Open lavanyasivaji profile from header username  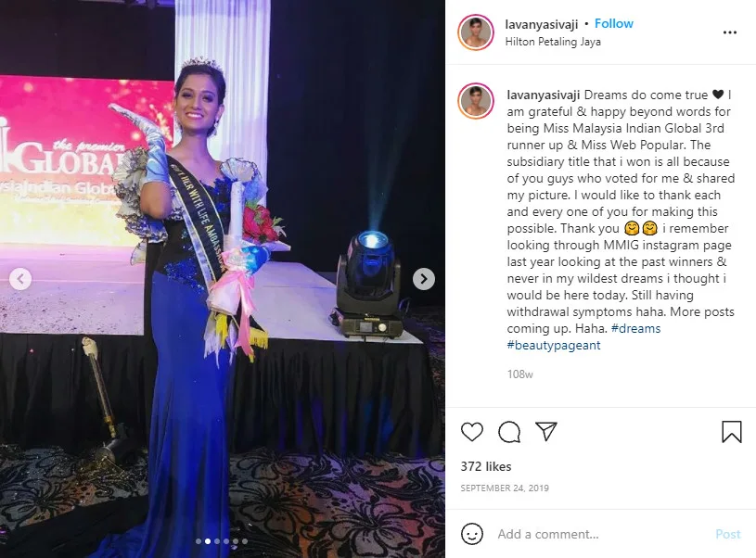click(542, 24)
